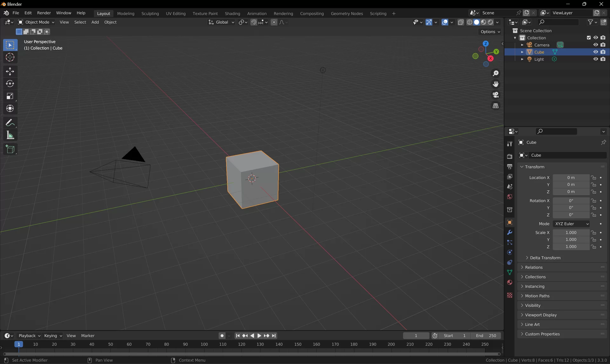Disable Cube in renders via camera icon

tap(603, 52)
